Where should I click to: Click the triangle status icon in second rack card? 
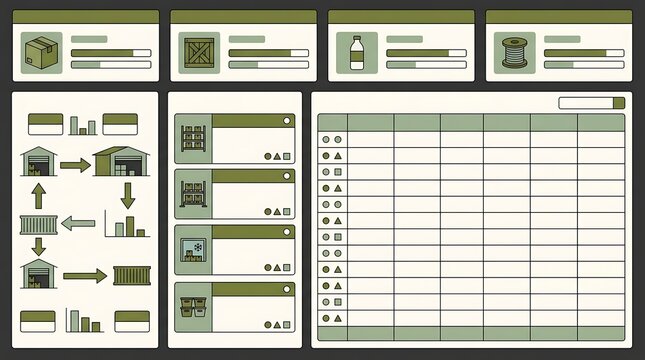coord(277,211)
